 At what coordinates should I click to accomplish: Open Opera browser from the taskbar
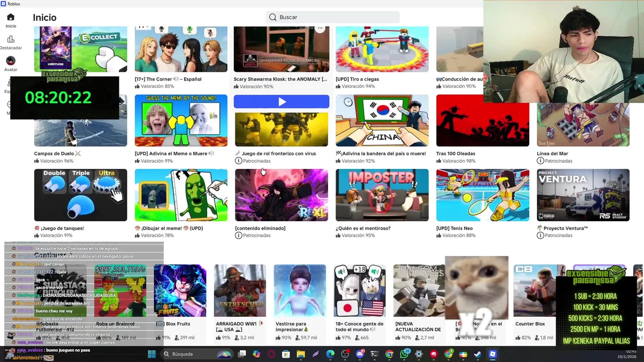[x=271, y=354]
